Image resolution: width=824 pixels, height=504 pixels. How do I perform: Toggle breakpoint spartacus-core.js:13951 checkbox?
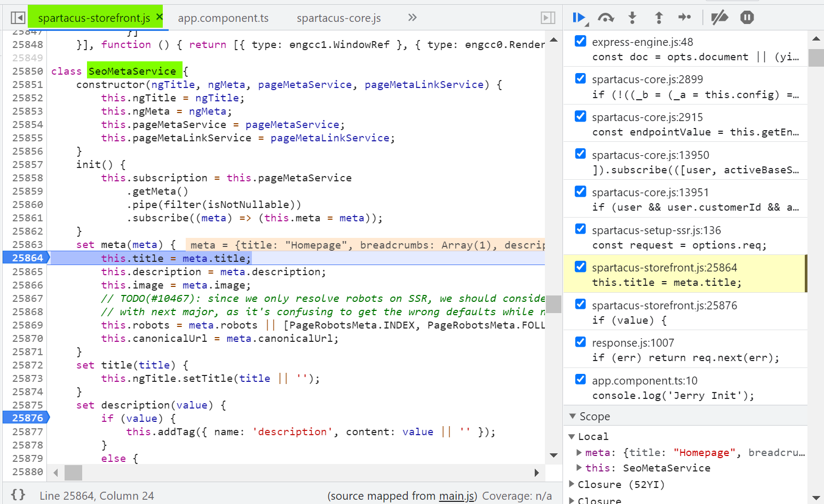581,191
